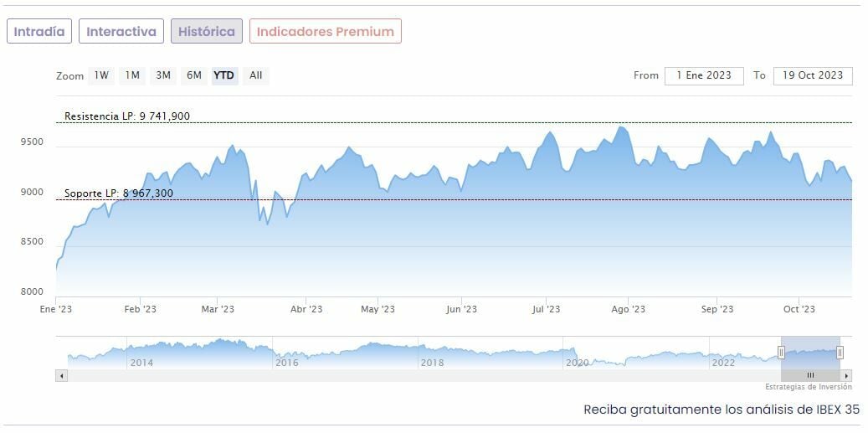Image resolution: width=868 pixels, height=433 pixels.
Task: Open Indicadores Premium tab
Action: tap(325, 32)
